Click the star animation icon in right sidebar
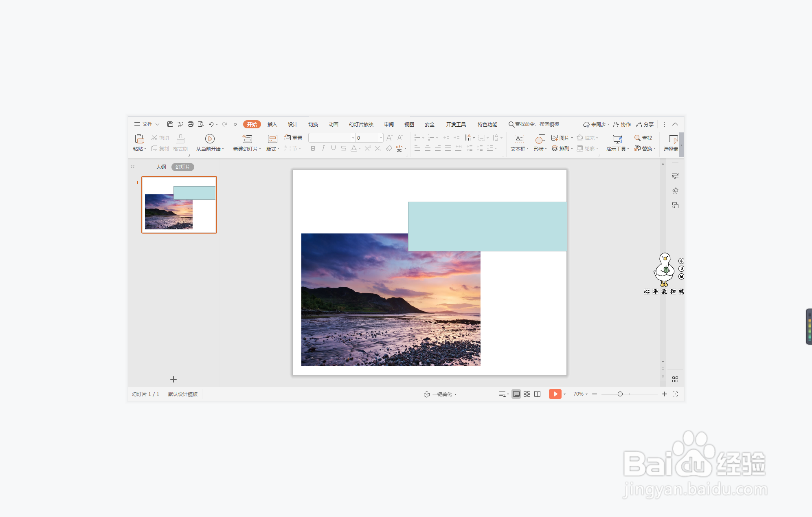Image resolution: width=812 pixels, height=517 pixels. point(675,191)
